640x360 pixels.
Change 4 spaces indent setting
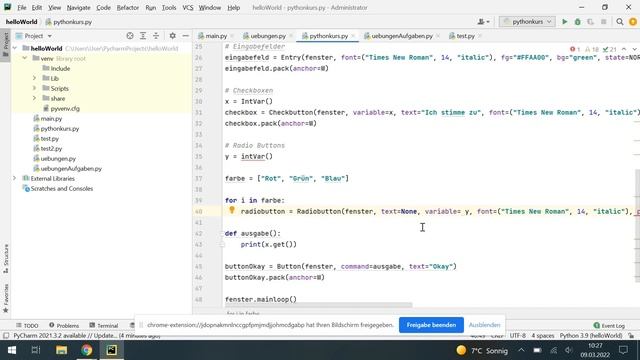click(x=542, y=336)
